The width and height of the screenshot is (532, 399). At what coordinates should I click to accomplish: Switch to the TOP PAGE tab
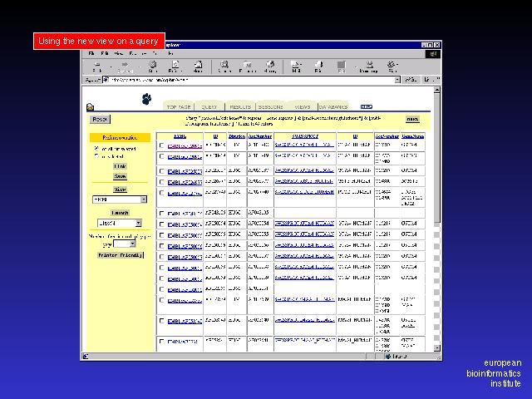tap(179, 106)
